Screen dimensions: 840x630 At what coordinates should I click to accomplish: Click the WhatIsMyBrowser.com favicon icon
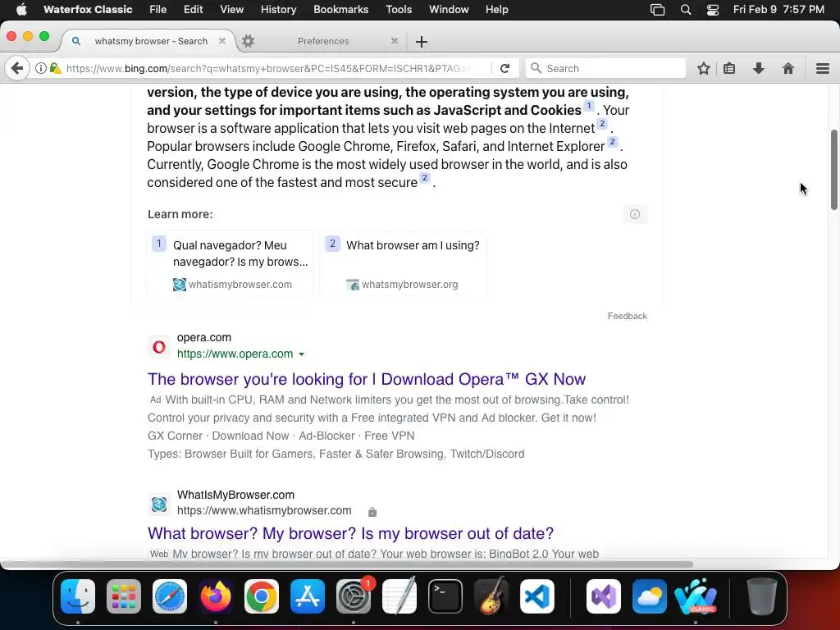click(159, 504)
